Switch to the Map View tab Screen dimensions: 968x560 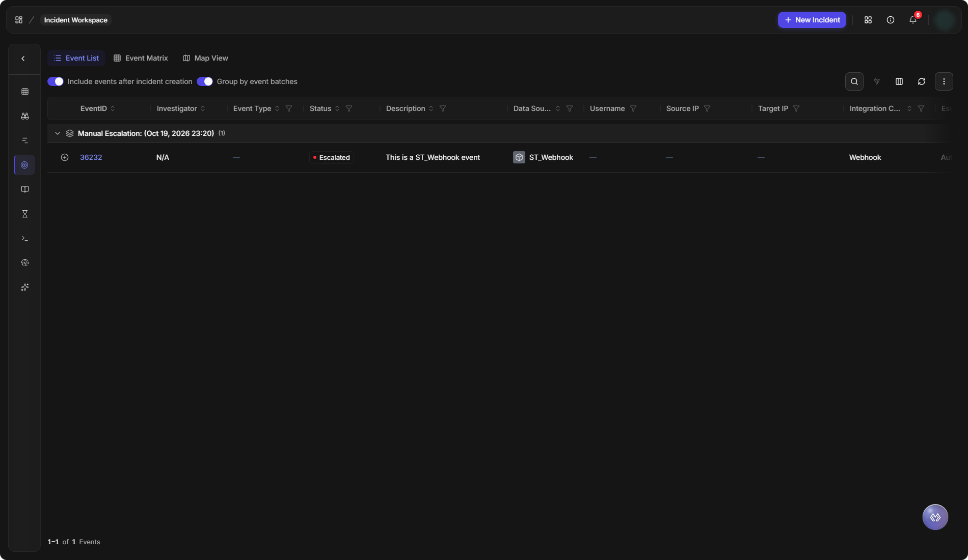pos(205,58)
